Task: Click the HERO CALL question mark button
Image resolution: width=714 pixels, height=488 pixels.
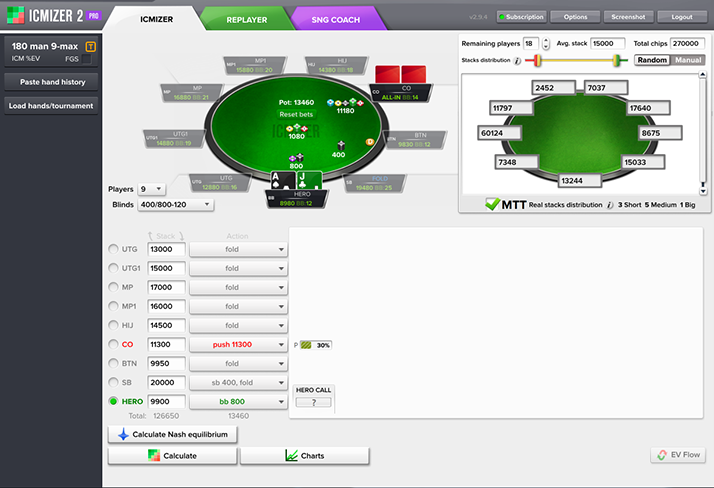Action: tap(313, 402)
